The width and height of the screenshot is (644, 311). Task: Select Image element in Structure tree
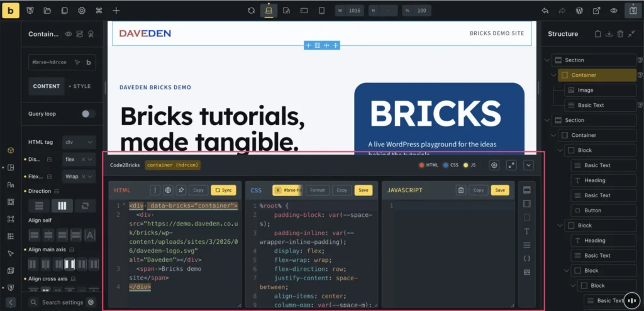point(601,90)
